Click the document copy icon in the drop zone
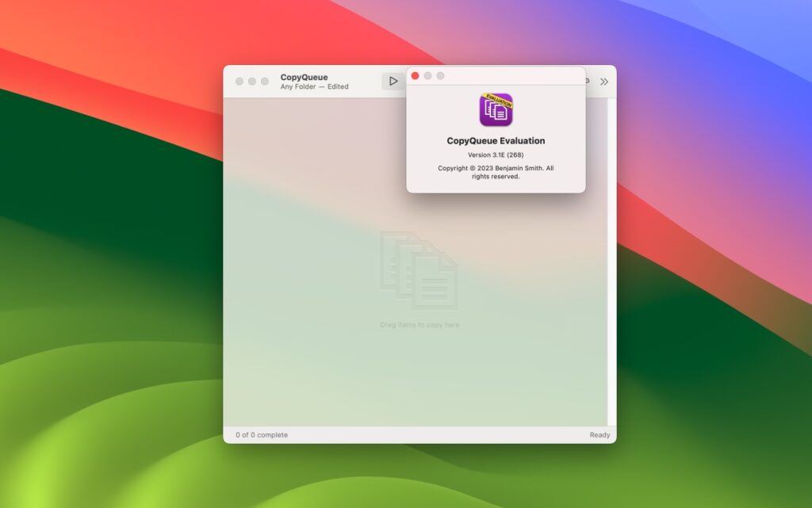The height and width of the screenshot is (508, 812). click(419, 269)
